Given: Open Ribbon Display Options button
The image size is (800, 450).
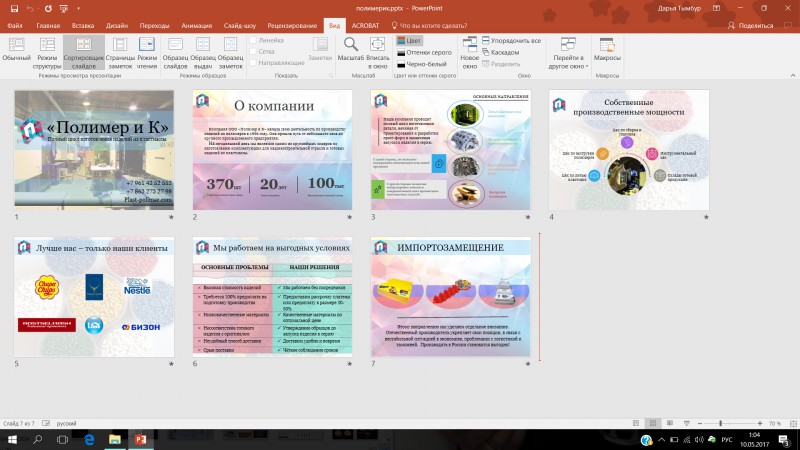Looking at the screenshot, I should click(x=716, y=8).
